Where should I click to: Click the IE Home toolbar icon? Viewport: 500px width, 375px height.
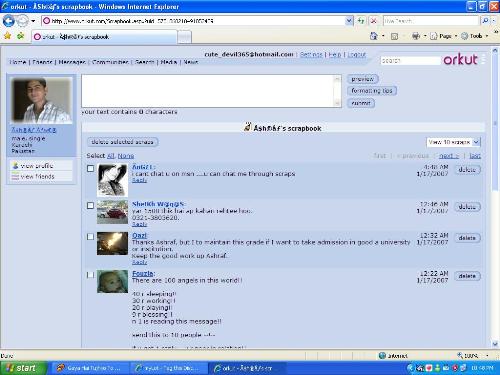(x=374, y=36)
